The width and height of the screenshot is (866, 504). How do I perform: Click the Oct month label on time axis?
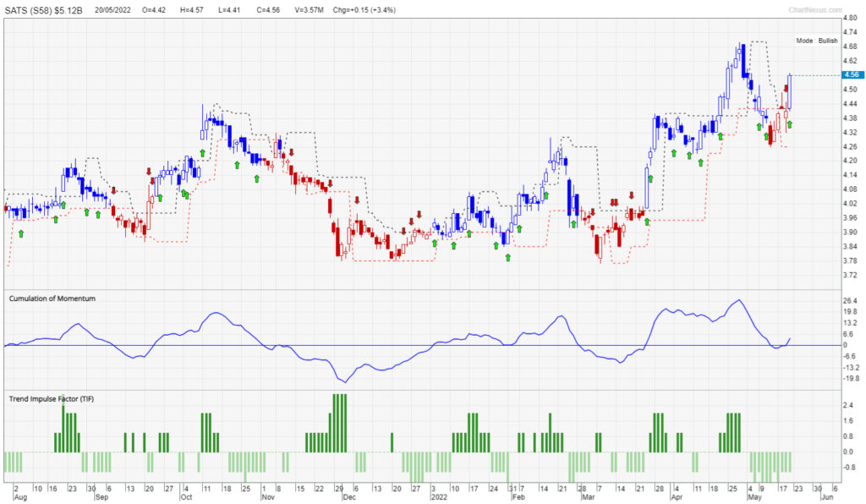click(x=187, y=497)
